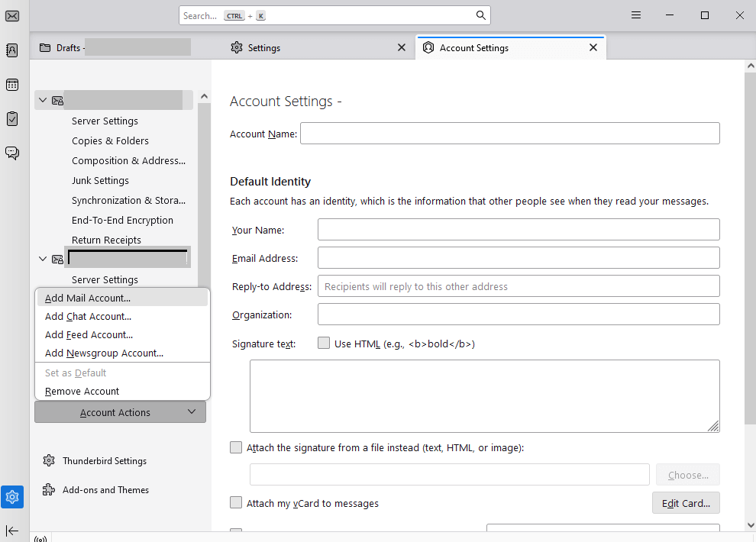Open the Address Book space
The image size is (756, 542).
(x=12, y=50)
